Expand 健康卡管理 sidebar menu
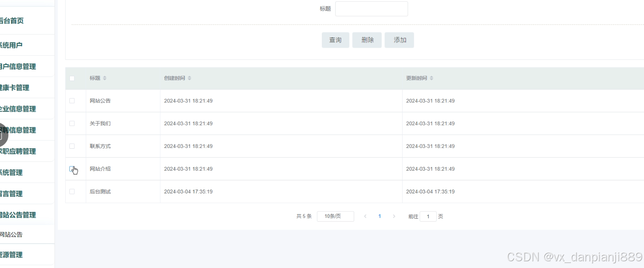This screenshot has width=644, height=268. pos(27,88)
